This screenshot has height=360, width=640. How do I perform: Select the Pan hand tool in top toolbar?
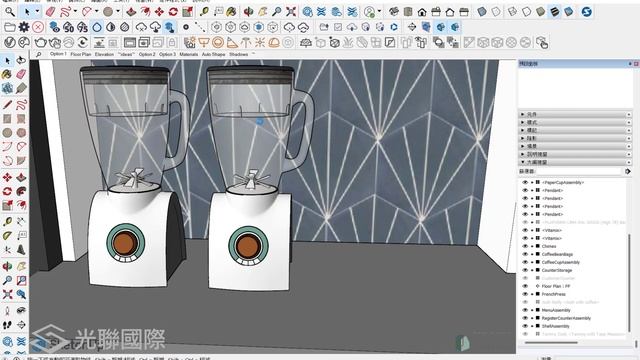click(x=262, y=12)
